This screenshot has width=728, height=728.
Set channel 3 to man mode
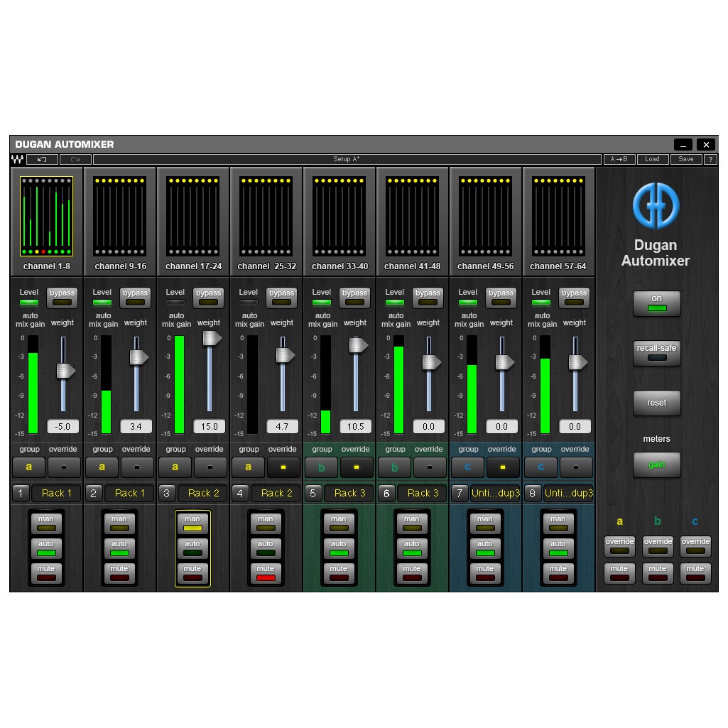click(x=192, y=523)
